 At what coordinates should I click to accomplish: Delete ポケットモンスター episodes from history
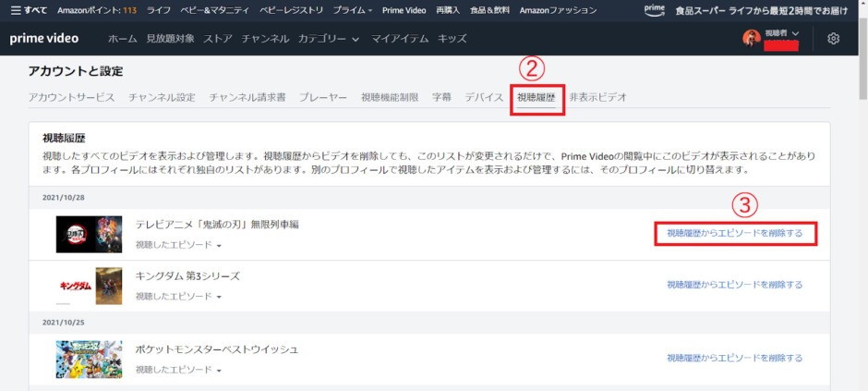pos(735,358)
